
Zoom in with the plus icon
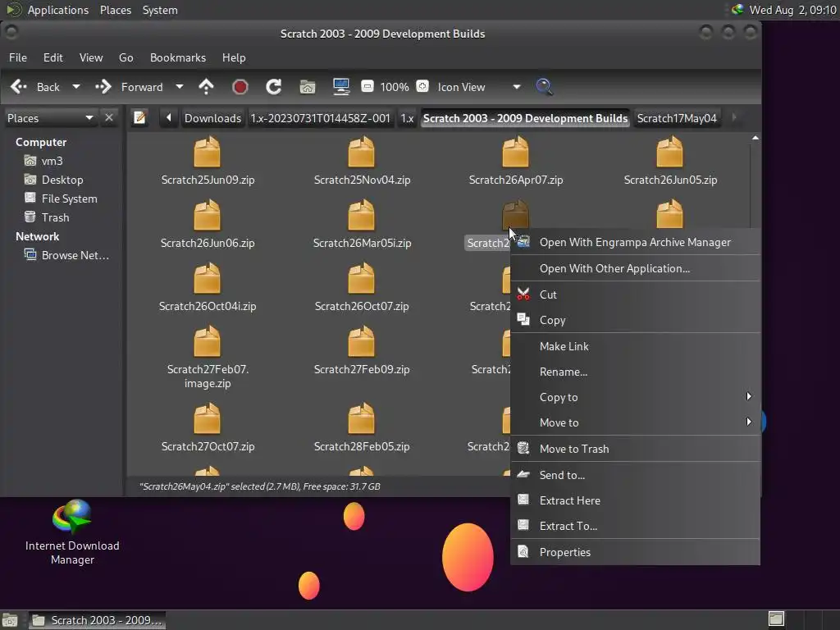pyautogui.click(x=422, y=86)
